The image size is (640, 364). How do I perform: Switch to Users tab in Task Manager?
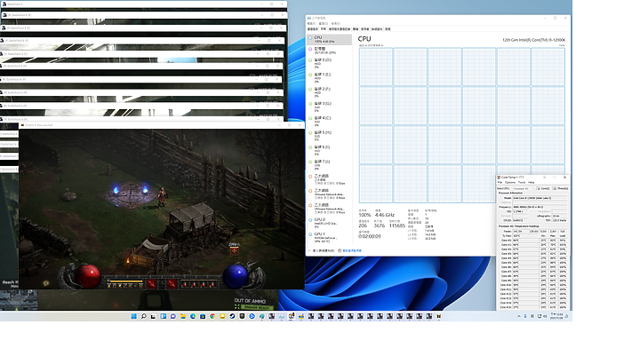(365, 29)
